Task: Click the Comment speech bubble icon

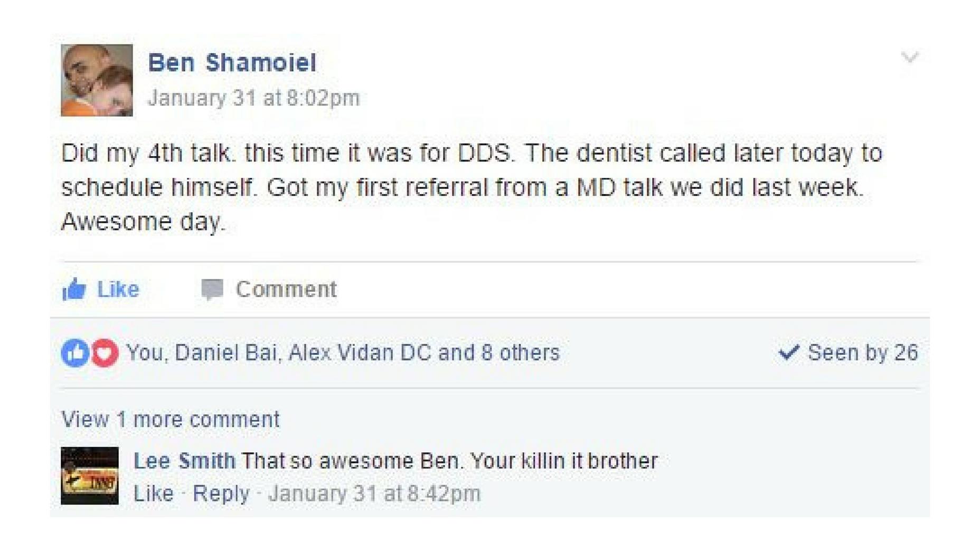Action: pos(212,289)
